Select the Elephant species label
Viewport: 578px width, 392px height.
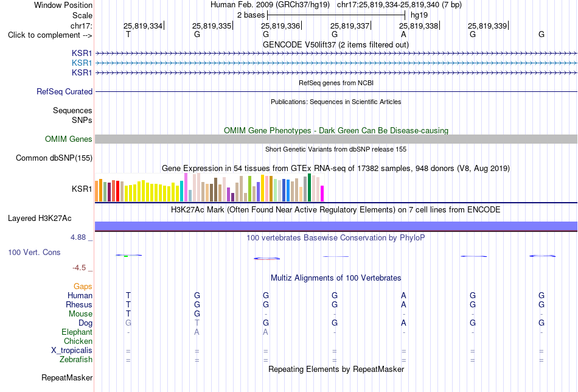click(x=77, y=332)
